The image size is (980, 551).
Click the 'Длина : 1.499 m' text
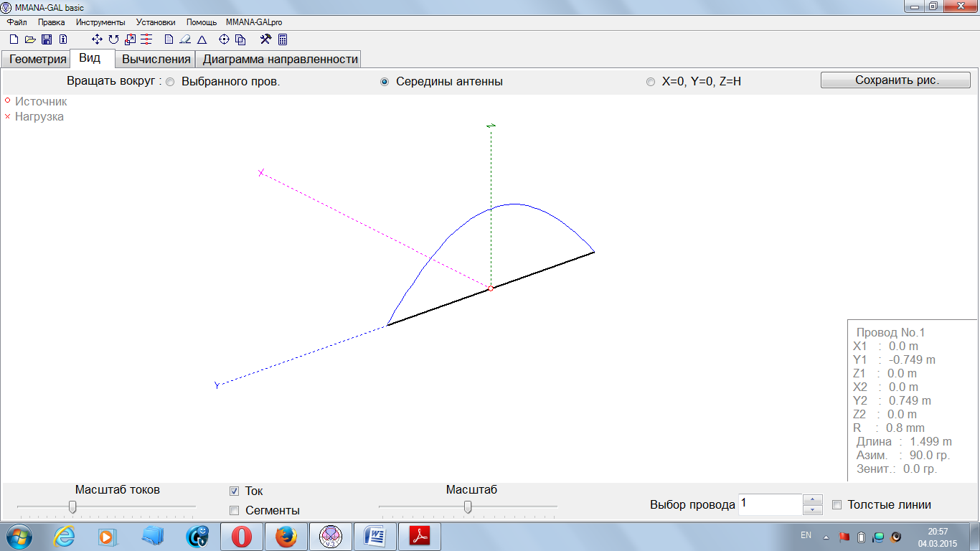click(x=904, y=442)
